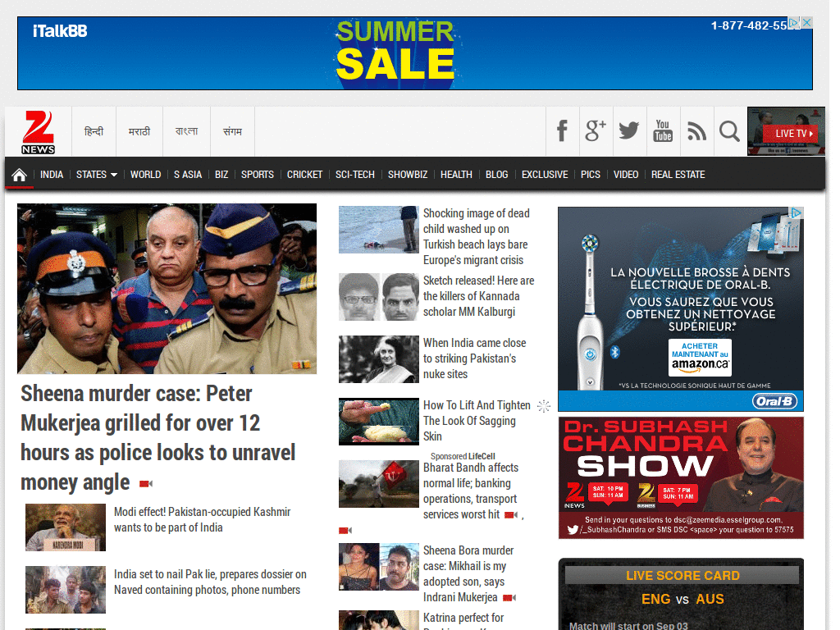840x630 pixels.
Task: Open the SCI-TECH section
Action: (354, 175)
